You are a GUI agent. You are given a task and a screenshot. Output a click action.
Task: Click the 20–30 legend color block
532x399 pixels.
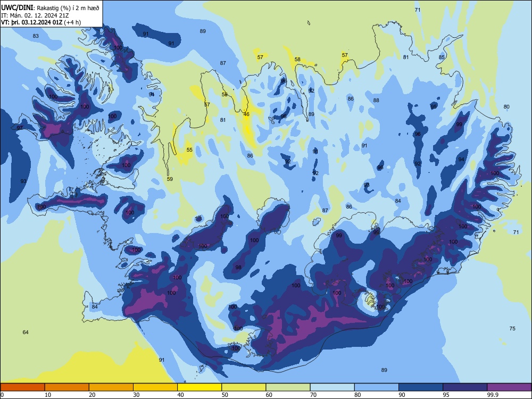pyautogui.click(x=111, y=387)
